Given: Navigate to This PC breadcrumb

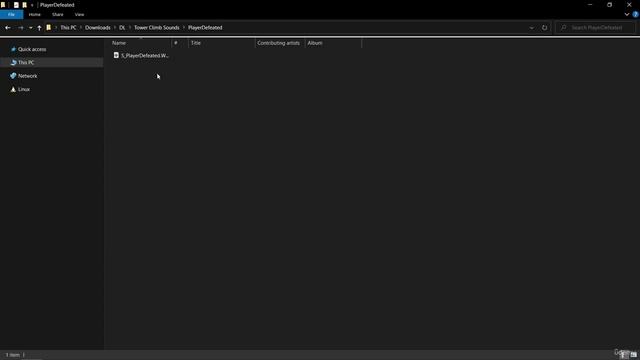Looking at the screenshot, I should tap(68, 27).
